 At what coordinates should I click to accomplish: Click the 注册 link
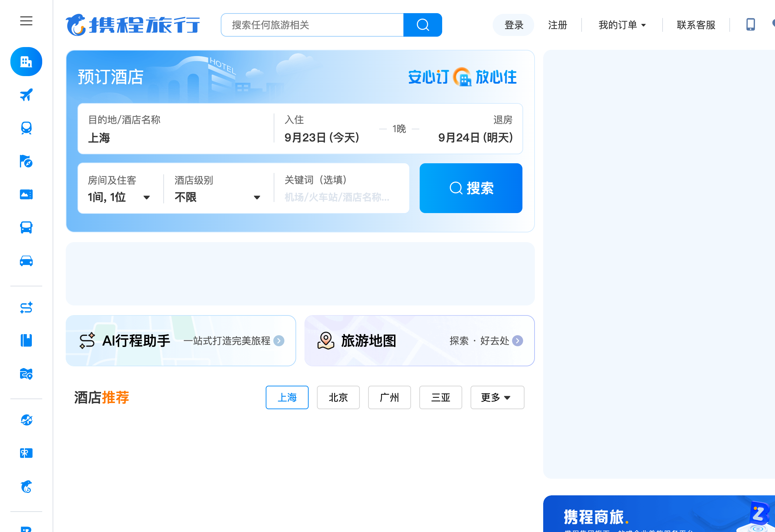click(x=558, y=25)
